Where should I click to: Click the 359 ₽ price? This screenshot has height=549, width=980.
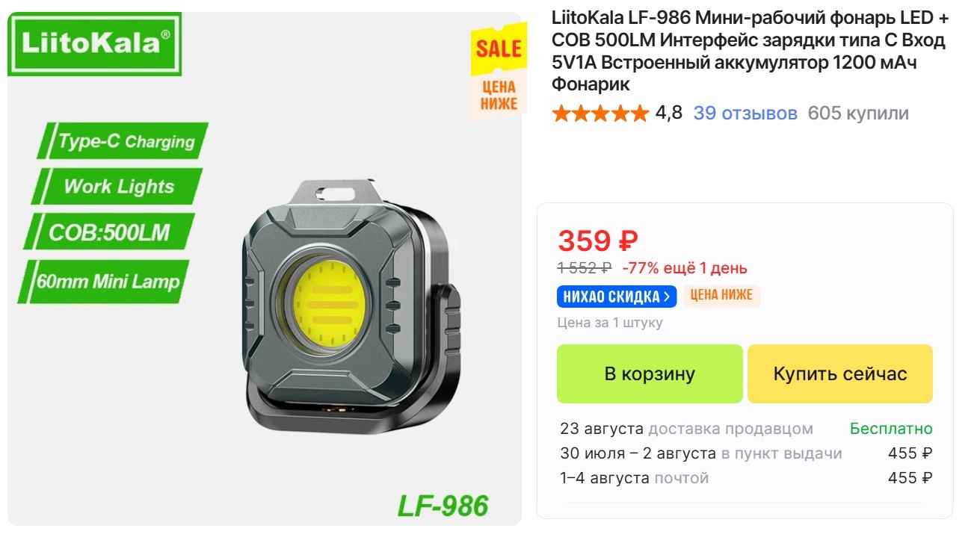(598, 241)
